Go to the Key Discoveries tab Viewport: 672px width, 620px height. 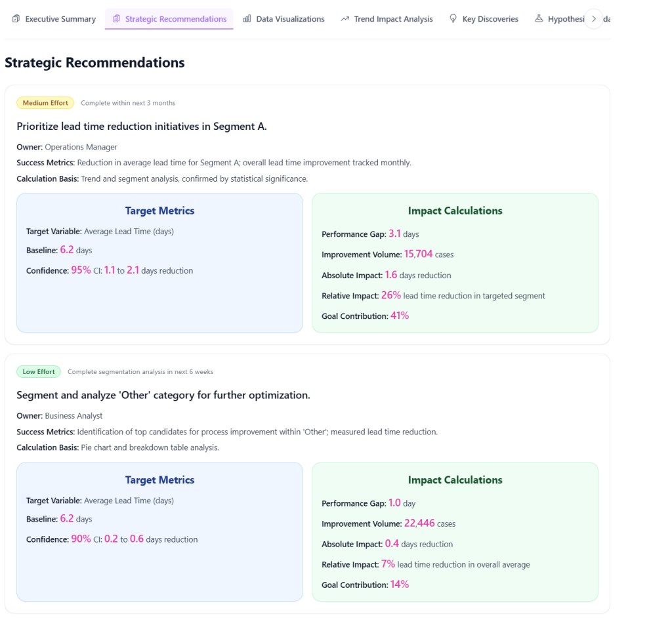[x=484, y=19]
